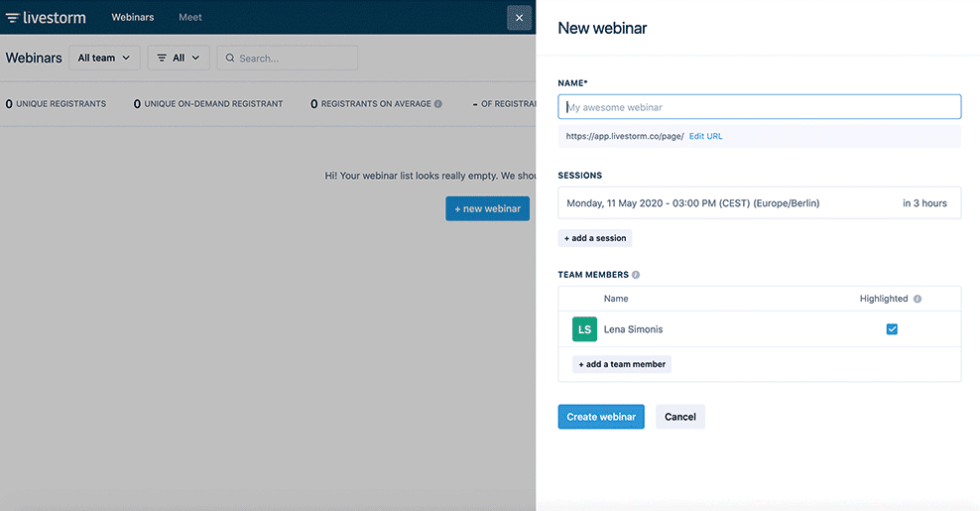The width and height of the screenshot is (980, 511).
Task: Switch to the Webinars tab
Action: click(132, 18)
